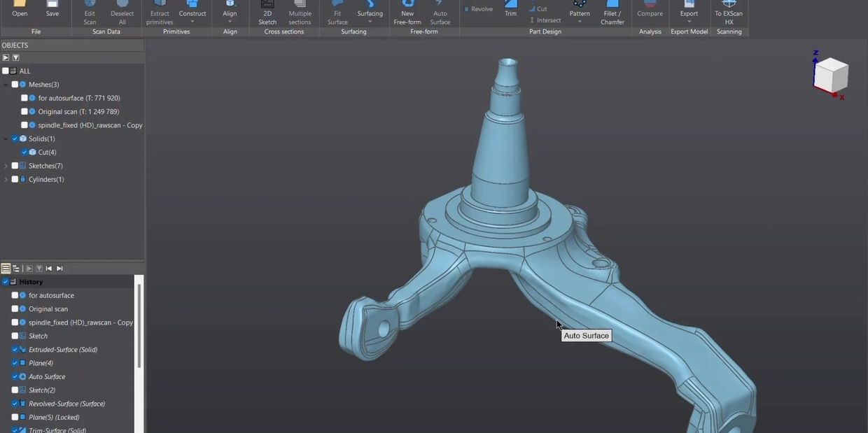Select Revolved-Surface (Surface) in History
868x433 pixels.
click(66, 404)
